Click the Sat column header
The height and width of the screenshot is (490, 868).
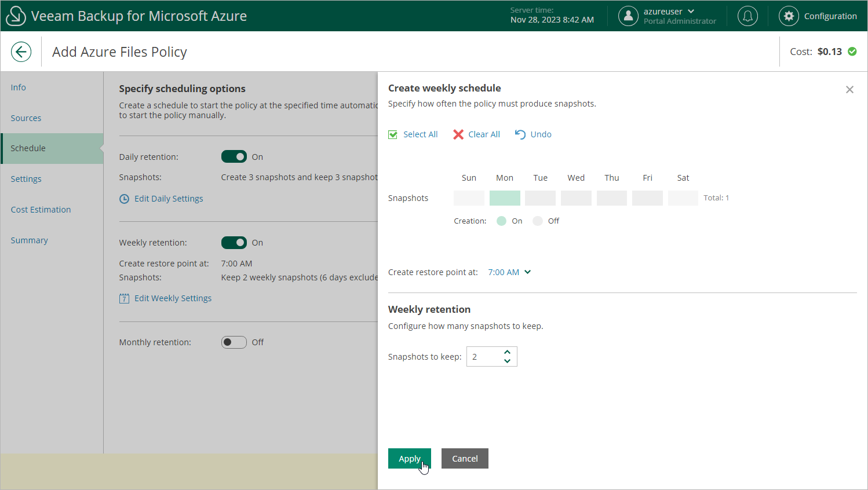point(683,178)
